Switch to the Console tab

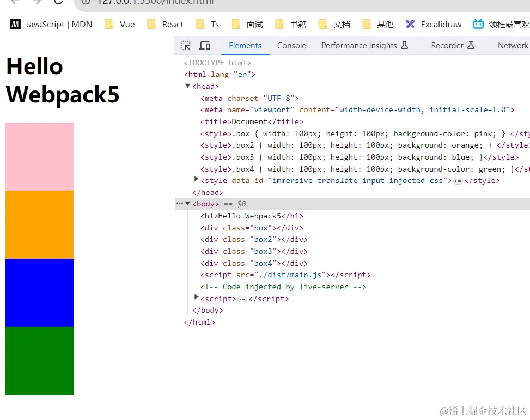pyautogui.click(x=291, y=46)
